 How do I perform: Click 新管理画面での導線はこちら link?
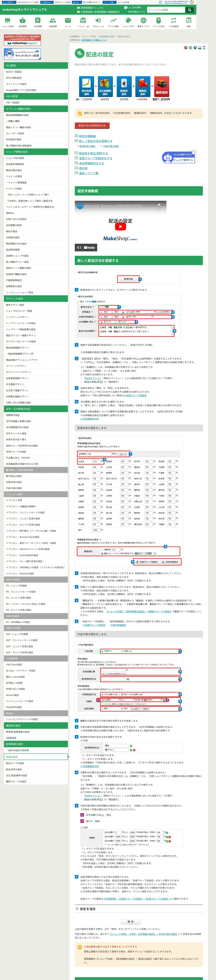(94, 40)
